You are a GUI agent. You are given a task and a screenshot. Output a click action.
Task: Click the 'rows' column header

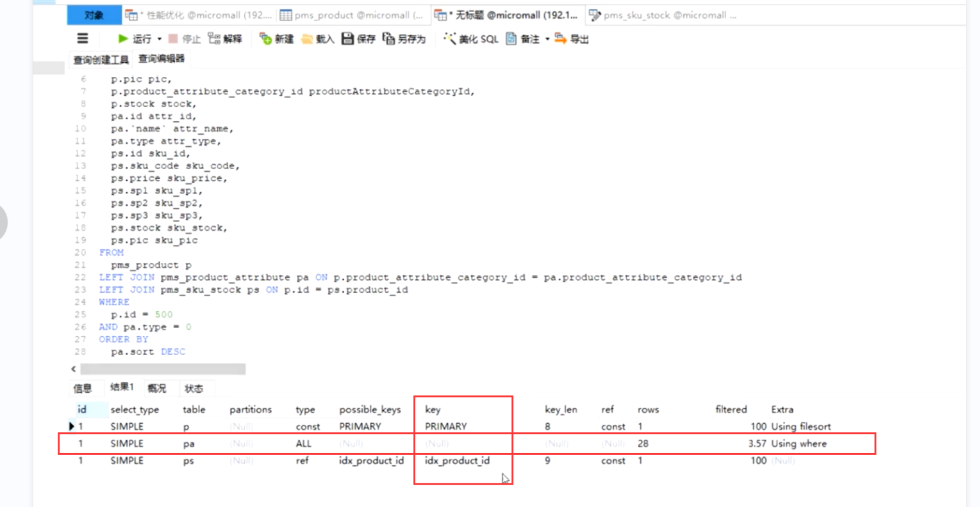click(x=648, y=410)
